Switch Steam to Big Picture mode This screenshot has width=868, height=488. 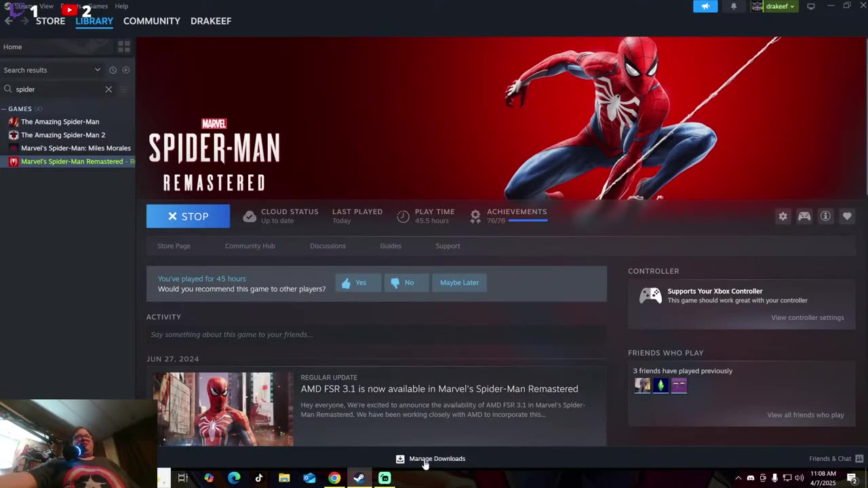coord(810,6)
